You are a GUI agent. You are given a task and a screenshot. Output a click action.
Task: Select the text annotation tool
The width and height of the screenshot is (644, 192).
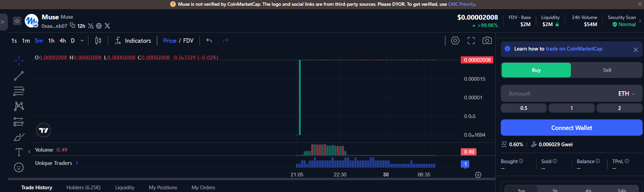[19, 152]
